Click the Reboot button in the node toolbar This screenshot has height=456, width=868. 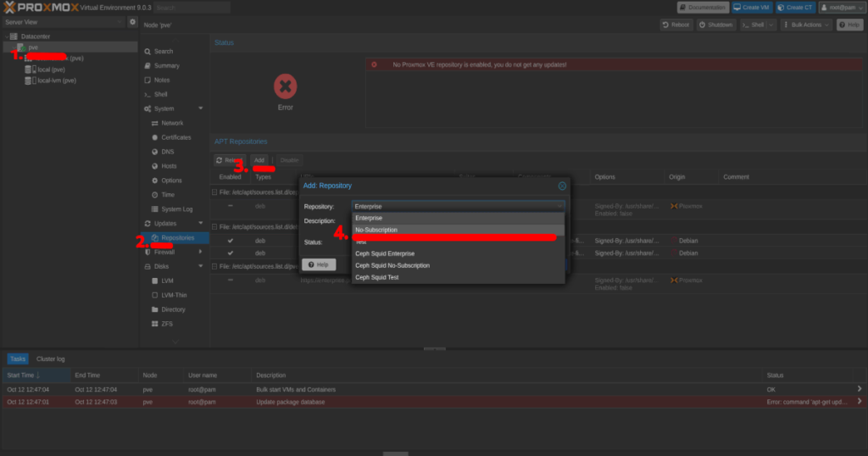tap(676, 25)
